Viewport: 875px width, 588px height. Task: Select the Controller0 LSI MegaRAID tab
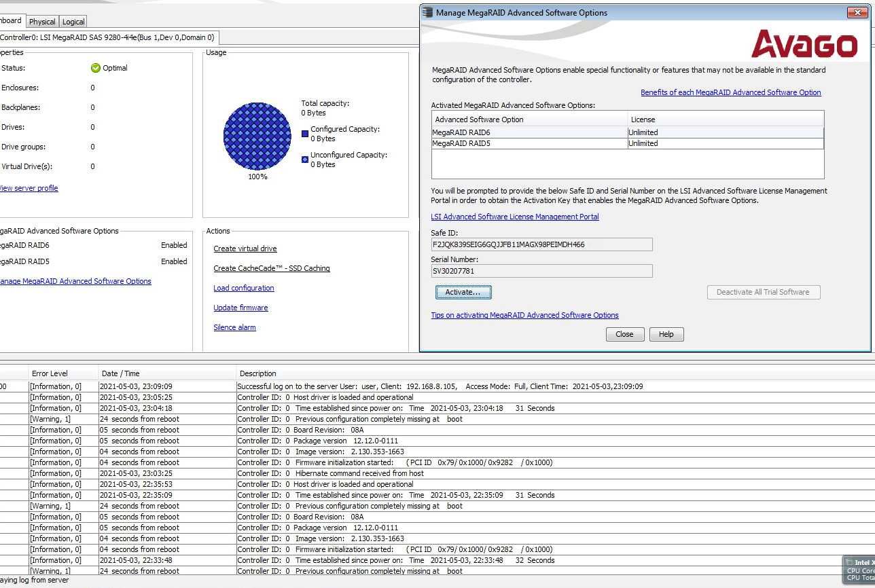(107, 37)
